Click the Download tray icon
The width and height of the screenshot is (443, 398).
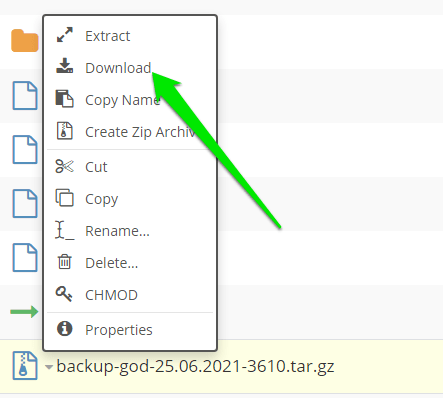pyautogui.click(x=65, y=66)
